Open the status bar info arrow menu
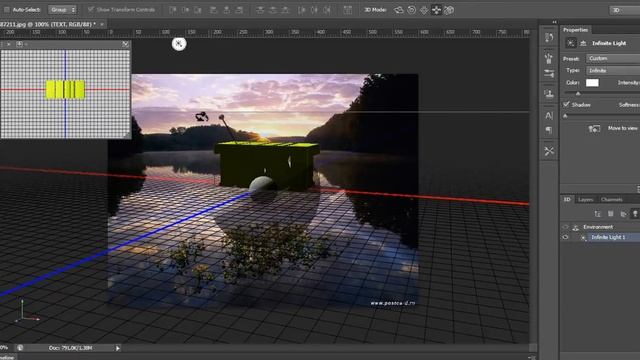 (x=118, y=348)
